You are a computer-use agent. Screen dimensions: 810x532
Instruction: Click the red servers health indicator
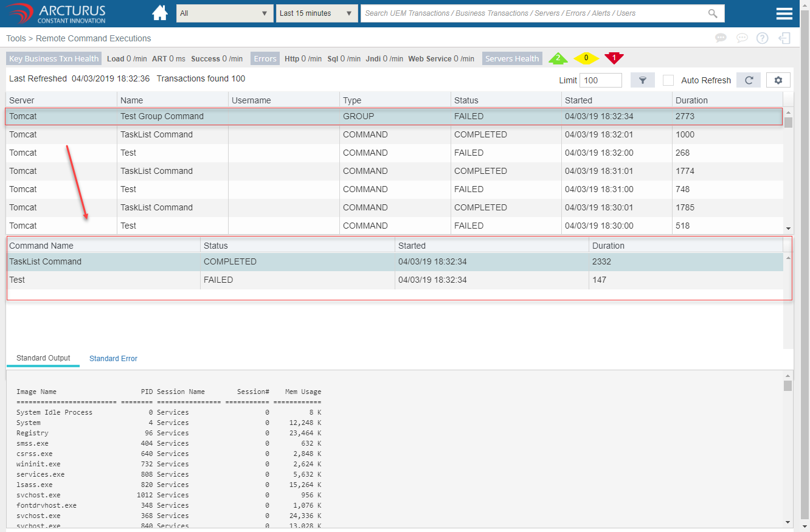[x=614, y=58]
